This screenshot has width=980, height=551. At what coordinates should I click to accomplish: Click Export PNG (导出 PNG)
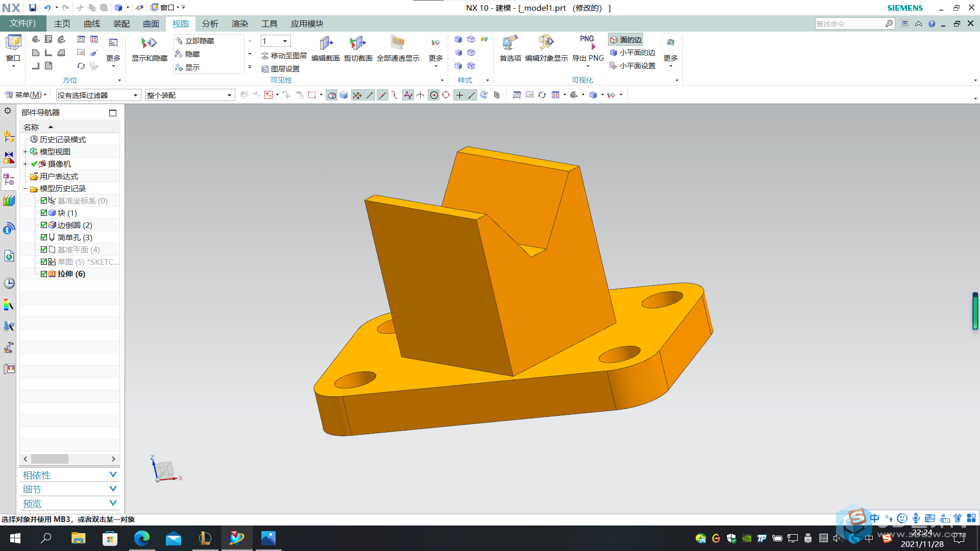(587, 49)
